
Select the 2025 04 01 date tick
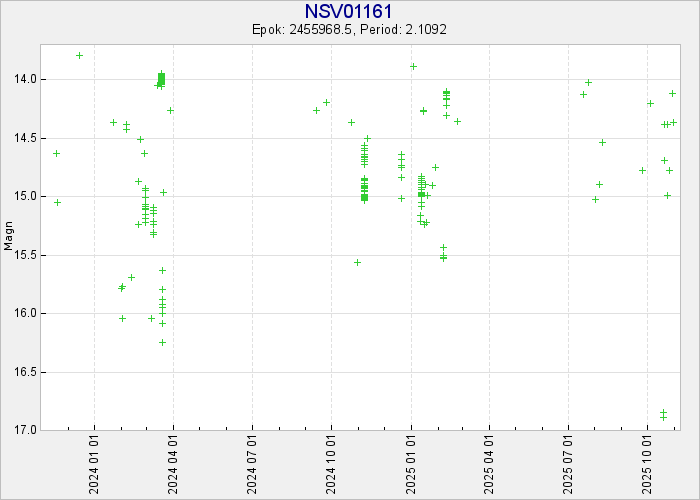(x=489, y=464)
